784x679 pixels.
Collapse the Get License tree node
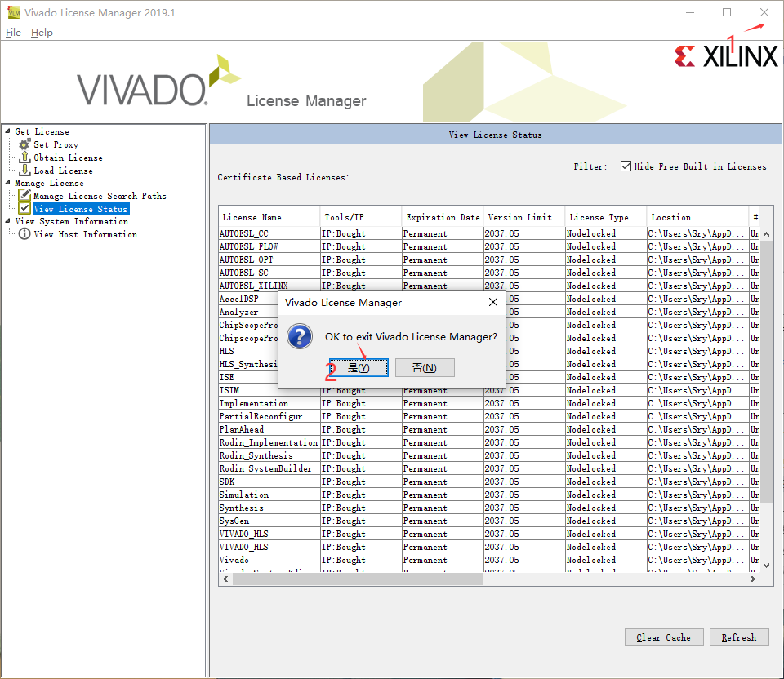7,131
